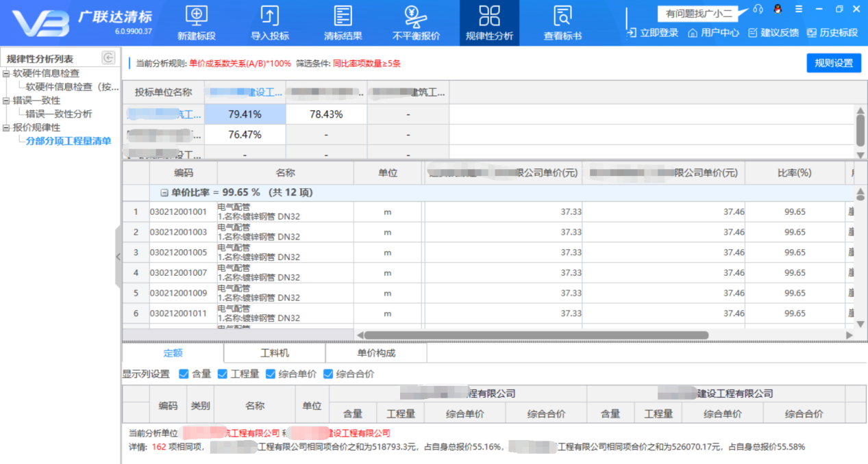868x464 pixels.
Task: Switch to the 工料机 tab
Action: 275,353
